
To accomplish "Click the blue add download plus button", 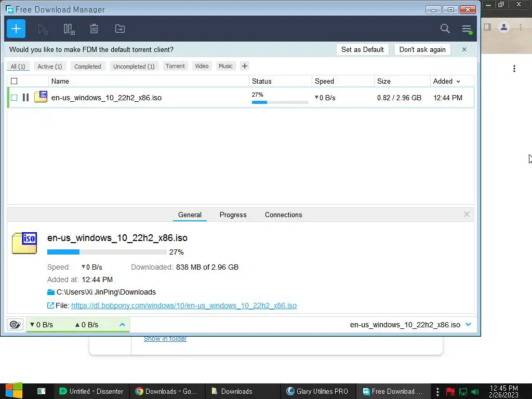I will pos(16,29).
